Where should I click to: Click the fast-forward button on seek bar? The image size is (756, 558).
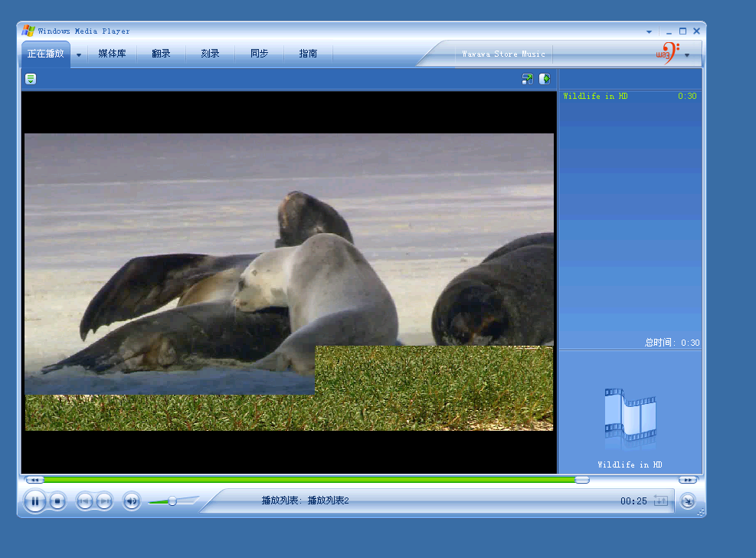(x=687, y=480)
